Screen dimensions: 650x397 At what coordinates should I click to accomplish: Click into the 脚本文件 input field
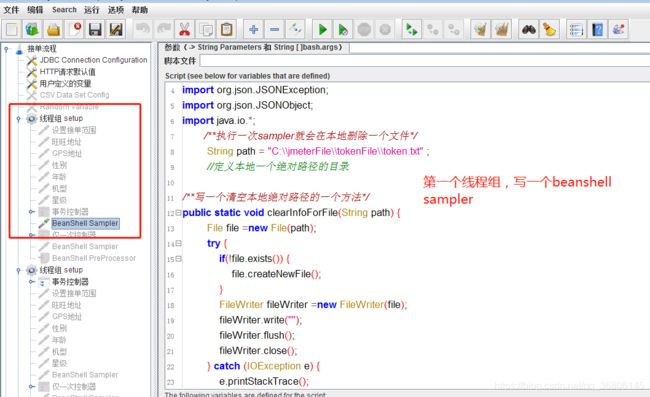424,61
